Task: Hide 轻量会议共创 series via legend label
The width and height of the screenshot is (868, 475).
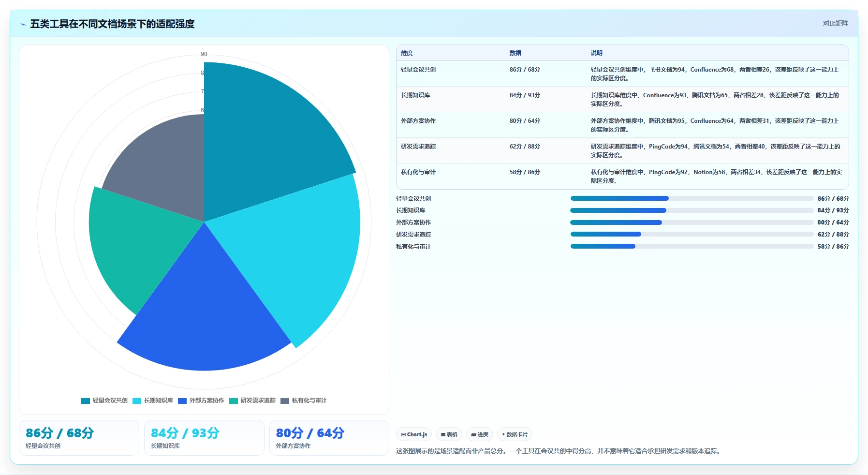Action: pos(110,401)
